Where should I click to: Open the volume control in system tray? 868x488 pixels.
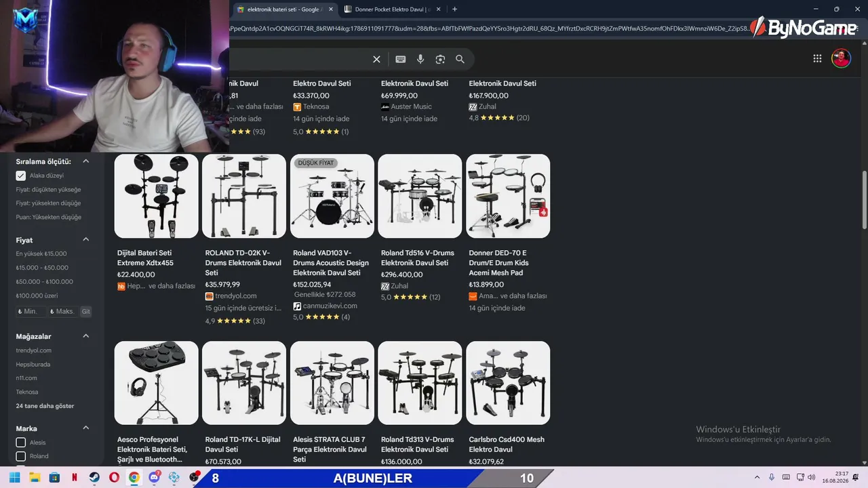coord(813,477)
